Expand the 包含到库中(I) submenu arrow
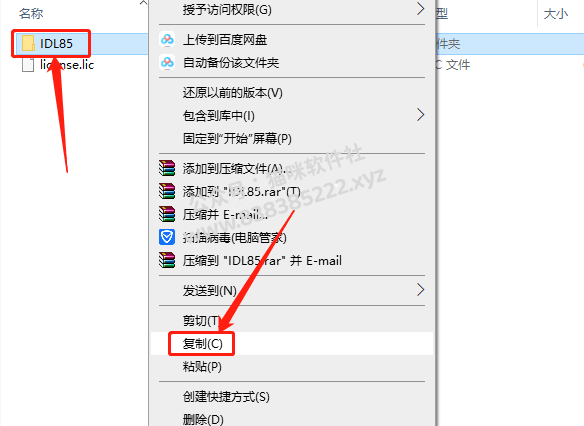The width and height of the screenshot is (584, 426). click(420, 115)
